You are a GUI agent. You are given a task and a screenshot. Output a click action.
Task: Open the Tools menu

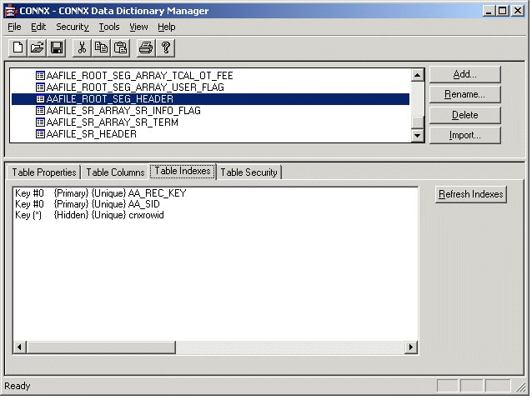point(108,27)
